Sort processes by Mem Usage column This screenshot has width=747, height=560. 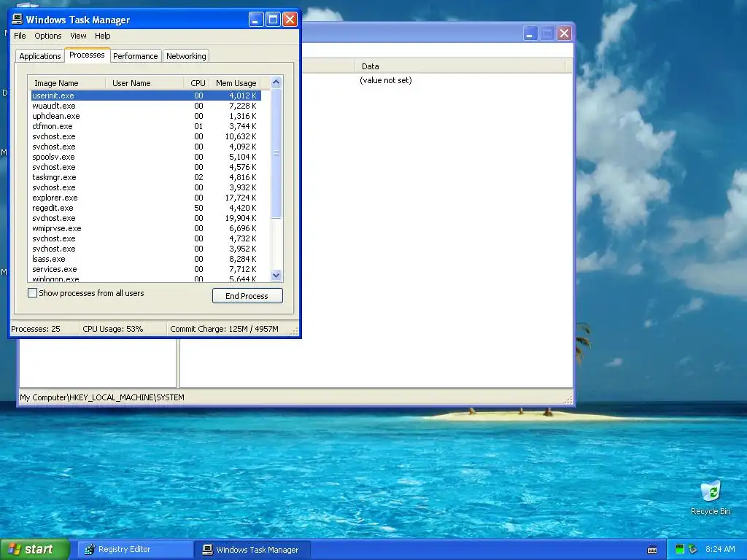[236, 83]
